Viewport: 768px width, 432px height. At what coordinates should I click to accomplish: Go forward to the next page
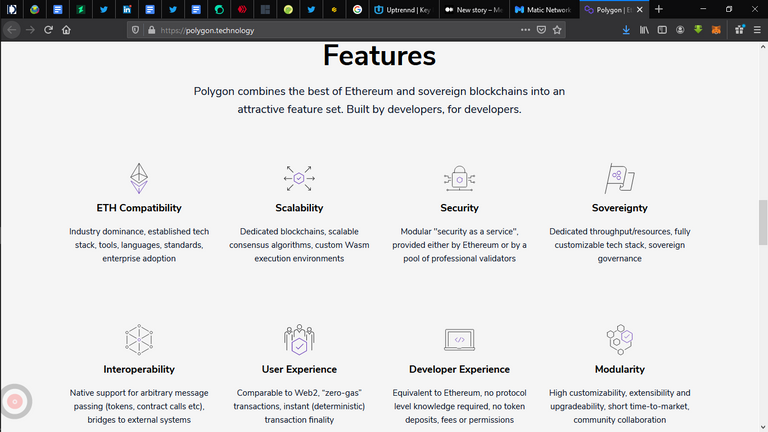[30, 30]
